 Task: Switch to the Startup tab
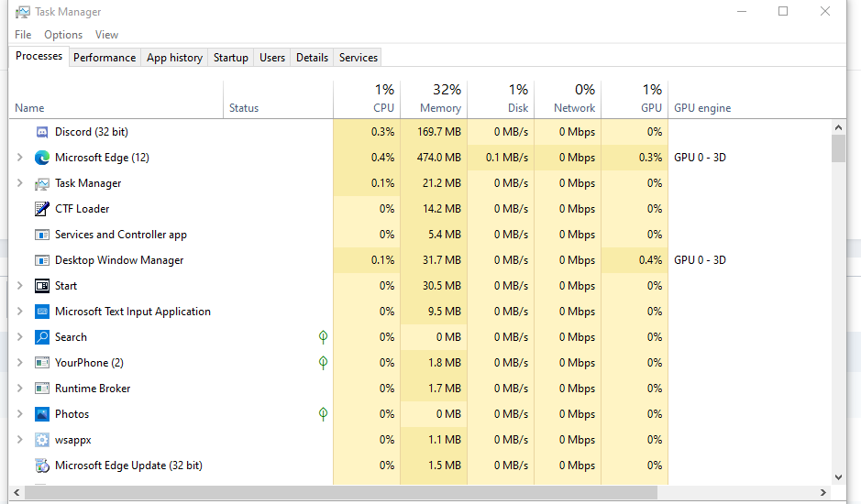[231, 58]
